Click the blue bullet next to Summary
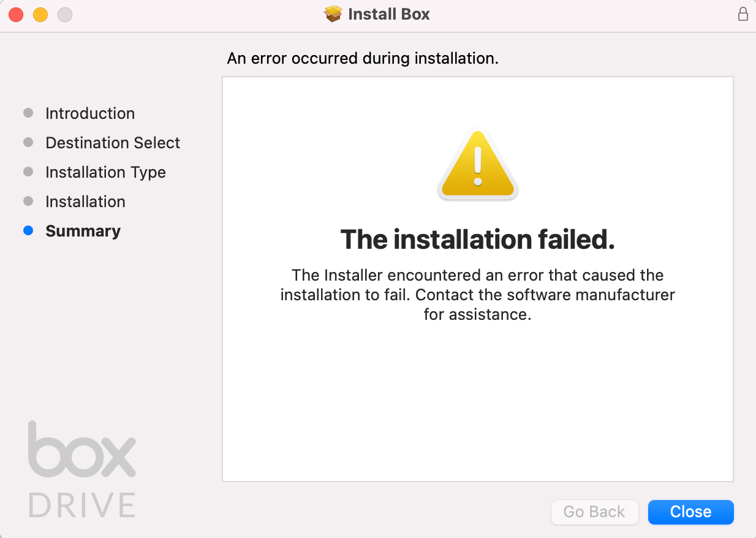 tap(28, 231)
